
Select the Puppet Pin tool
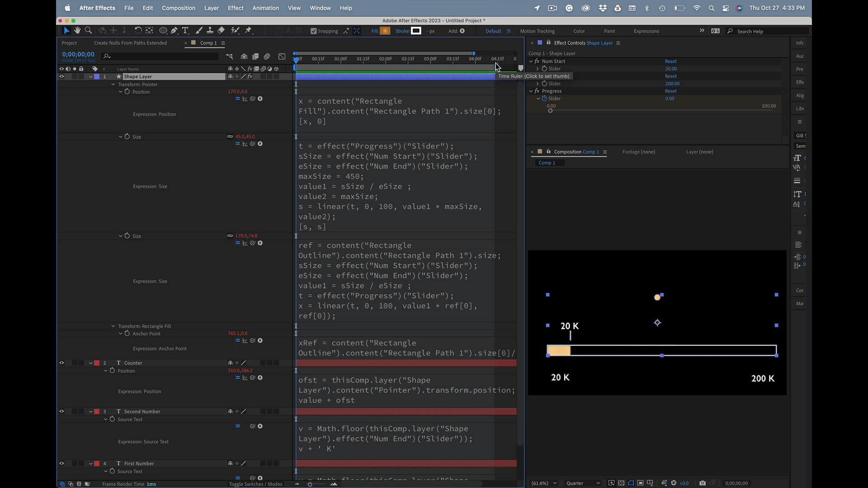click(x=248, y=31)
